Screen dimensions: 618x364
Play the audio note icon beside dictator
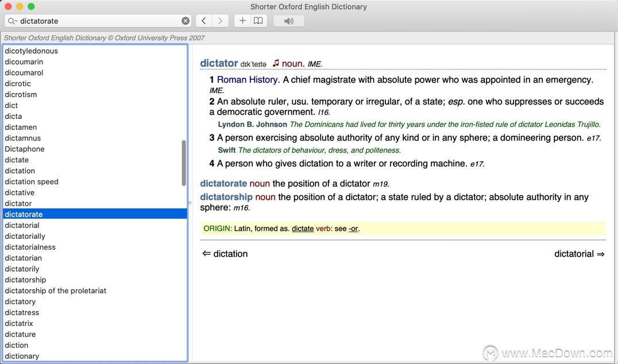coord(276,63)
